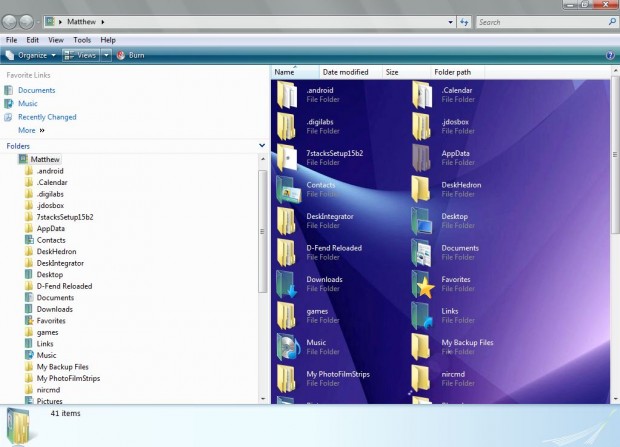Select the Documents folder icon in file pane
620x447 pixels.
point(422,253)
